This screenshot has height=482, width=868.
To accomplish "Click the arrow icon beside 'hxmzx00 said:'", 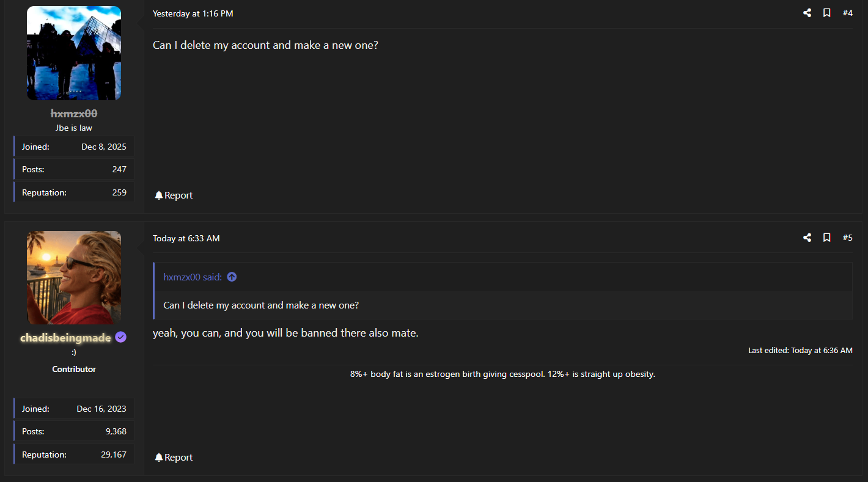I will coord(232,277).
